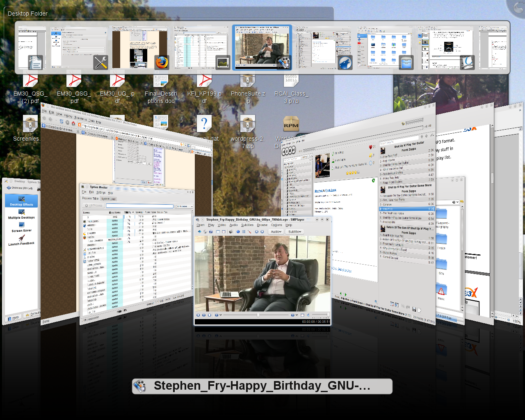Expand the rewind options arrow
Image resolution: width=525 pixels, height=420 pixels.
point(221,315)
